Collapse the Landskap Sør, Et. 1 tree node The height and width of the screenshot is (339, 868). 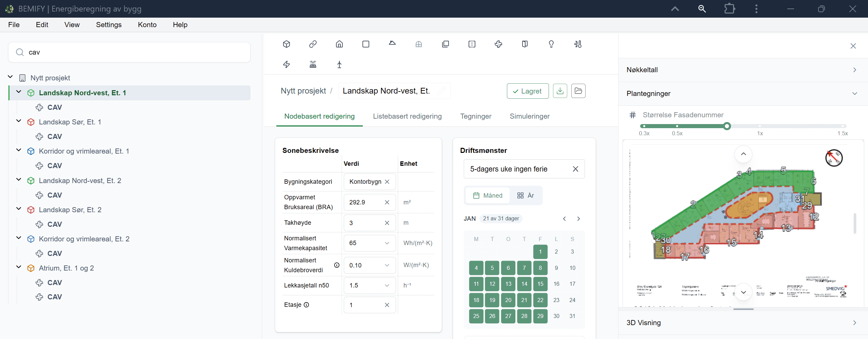point(19,121)
